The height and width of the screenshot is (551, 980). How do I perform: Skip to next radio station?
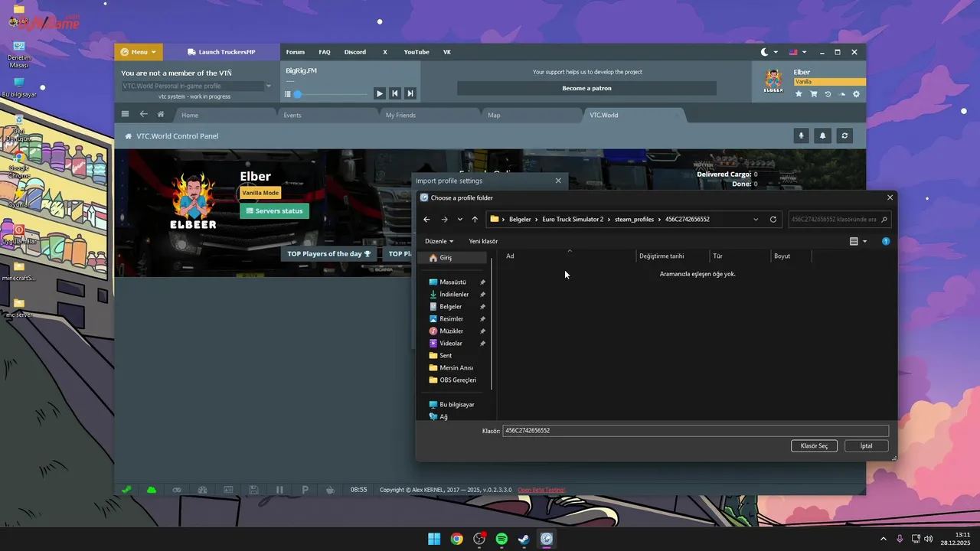pos(410,93)
